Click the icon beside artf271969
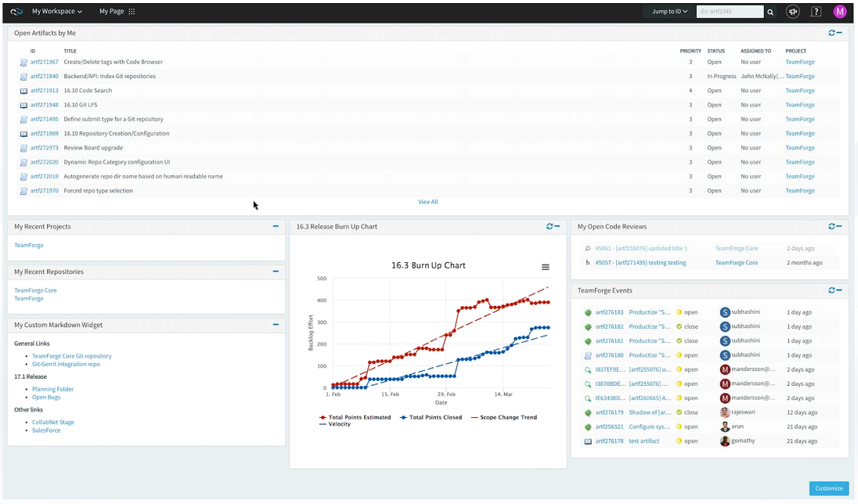This screenshot has width=858, height=504. pos(23,134)
